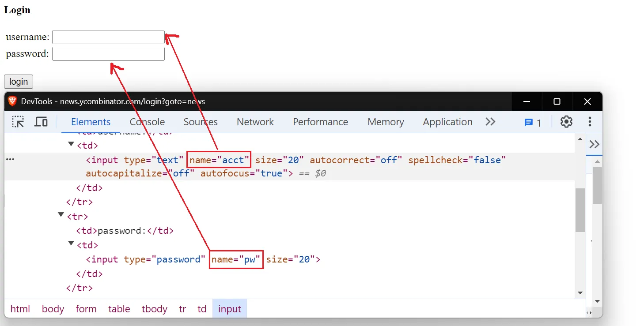
Task: Select form in the breadcrumb trail
Action: [x=86, y=309]
